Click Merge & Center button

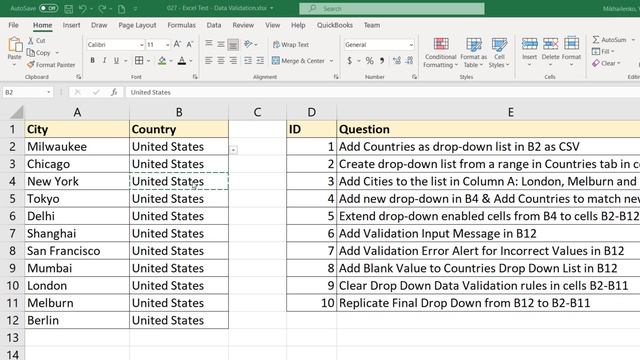click(x=298, y=60)
